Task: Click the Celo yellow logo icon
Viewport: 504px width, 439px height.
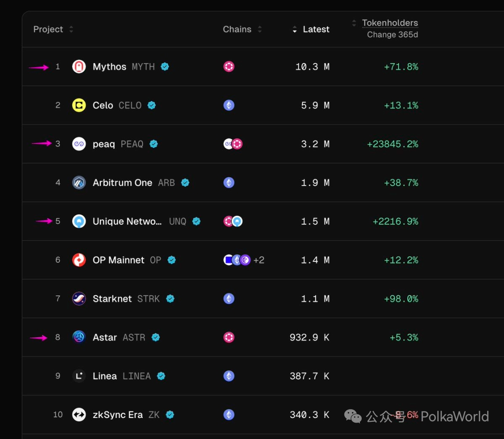Action: (x=79, y=105)
